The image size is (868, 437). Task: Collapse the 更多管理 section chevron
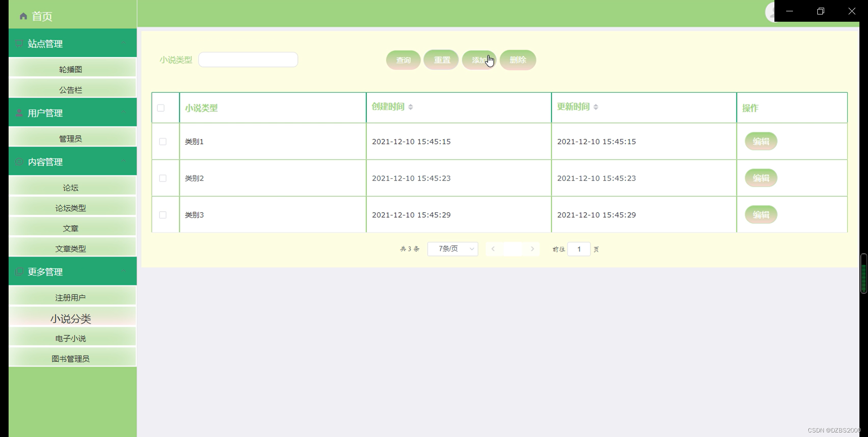point(123,271)
